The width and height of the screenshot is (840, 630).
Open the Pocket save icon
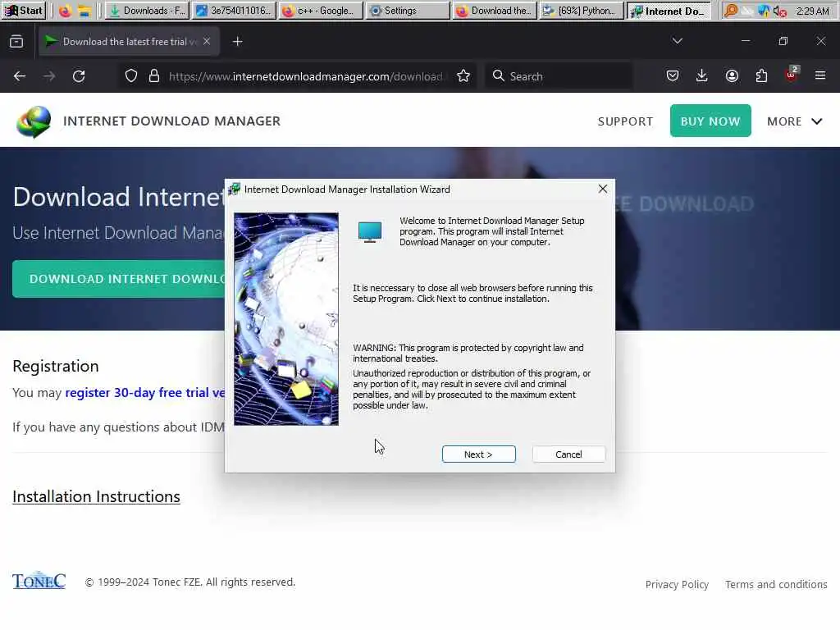coord(673,76)
